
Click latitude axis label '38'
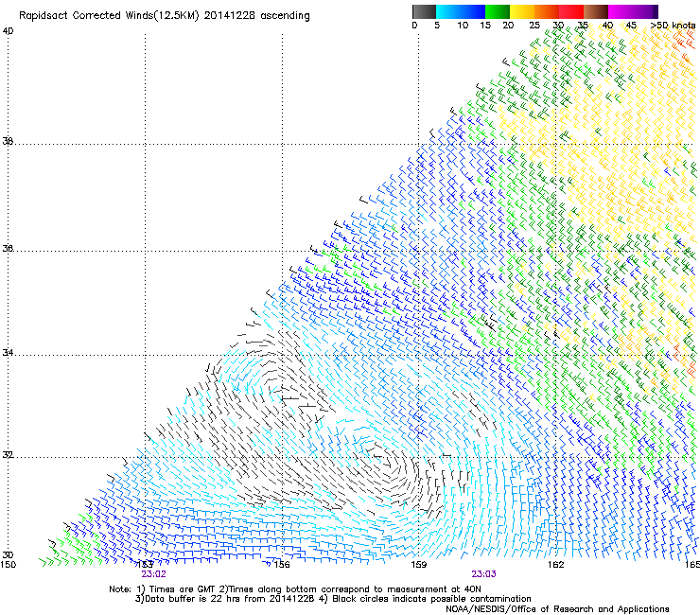[8, 141]
